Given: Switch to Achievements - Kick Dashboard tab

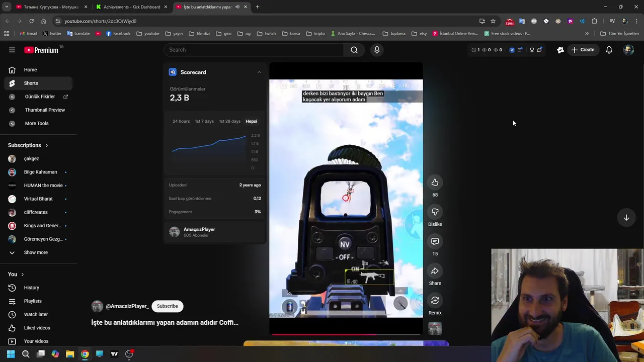Looking at the screenshot, I should click(x=132, y=7).
